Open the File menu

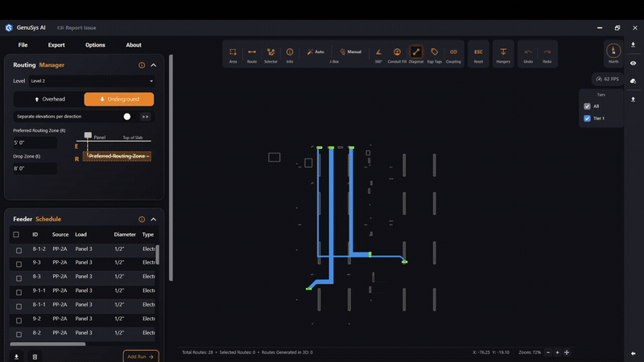tap(23, 45)
